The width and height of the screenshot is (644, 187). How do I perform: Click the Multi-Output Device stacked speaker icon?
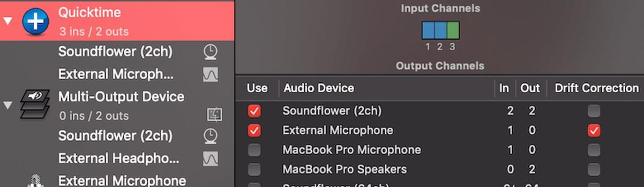pos(35,104)
